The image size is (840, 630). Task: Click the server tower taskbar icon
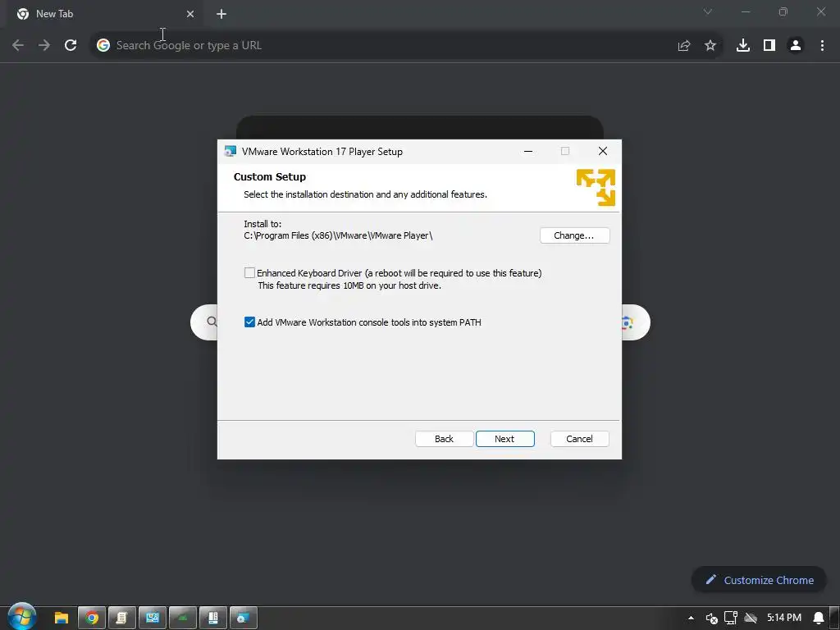point(213,619)
